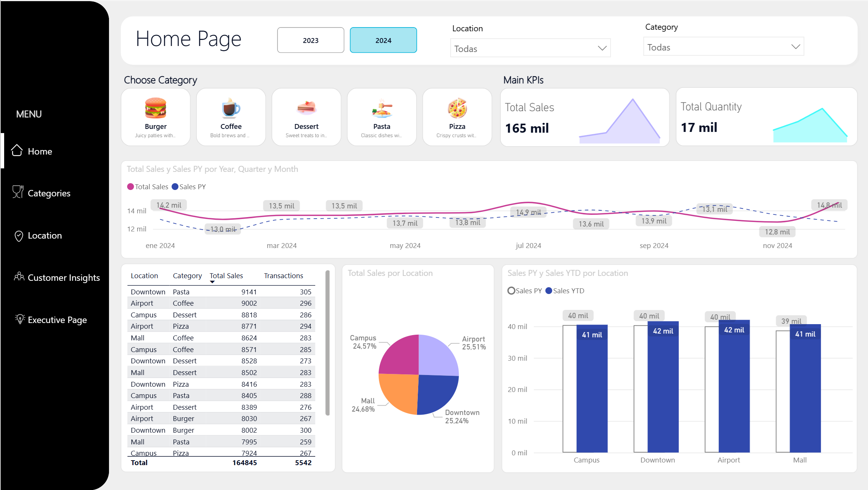868x490 pixels.
Task: Select the Burger category card
Action: tap(155, 117)
